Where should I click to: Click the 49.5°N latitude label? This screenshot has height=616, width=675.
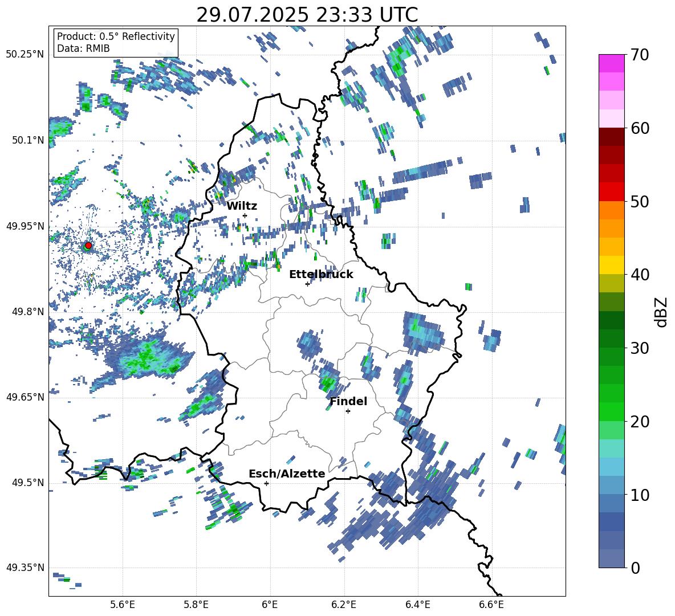(x=28, y=482)
